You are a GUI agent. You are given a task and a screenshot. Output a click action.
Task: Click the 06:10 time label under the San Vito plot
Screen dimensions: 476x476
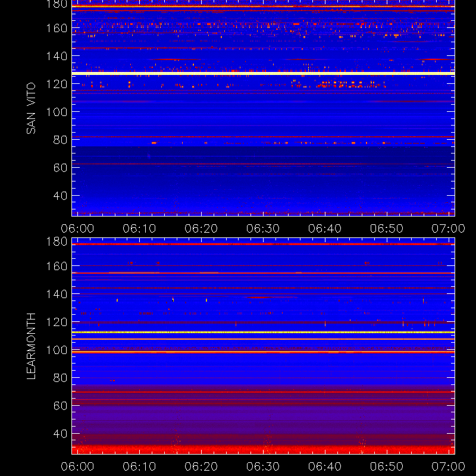[x=139, y=228]
